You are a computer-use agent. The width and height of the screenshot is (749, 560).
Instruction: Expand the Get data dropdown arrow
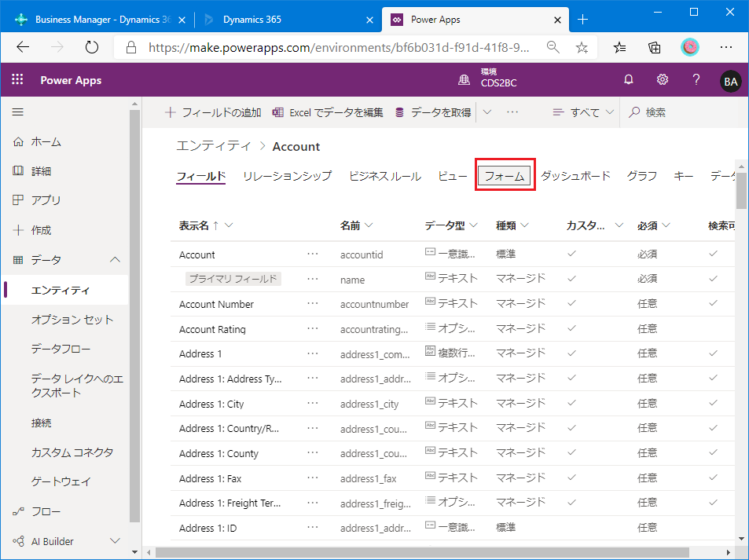pyautogui.click(x=486, y=112)
